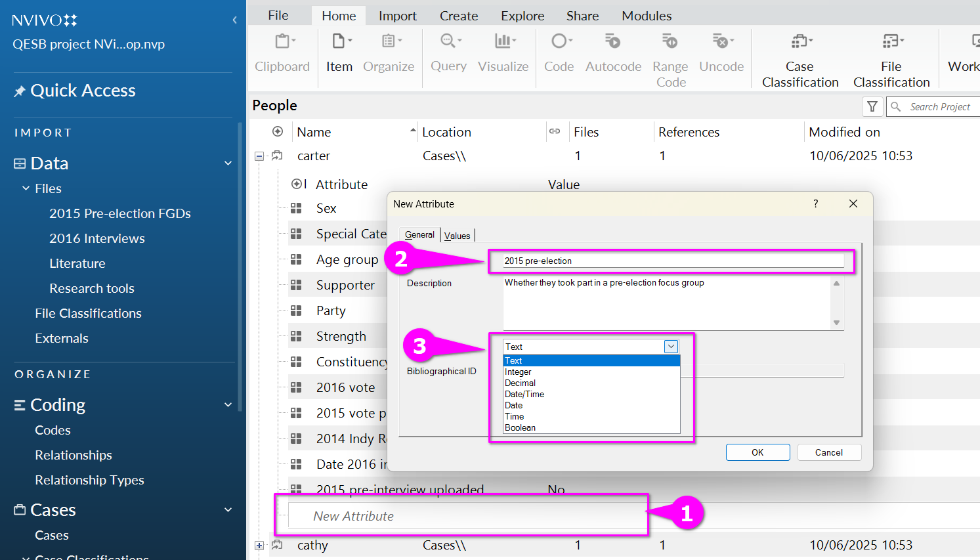Click the Uncode ribbon icon
This screenshot has width=980, height=560.
pos(721,52)
